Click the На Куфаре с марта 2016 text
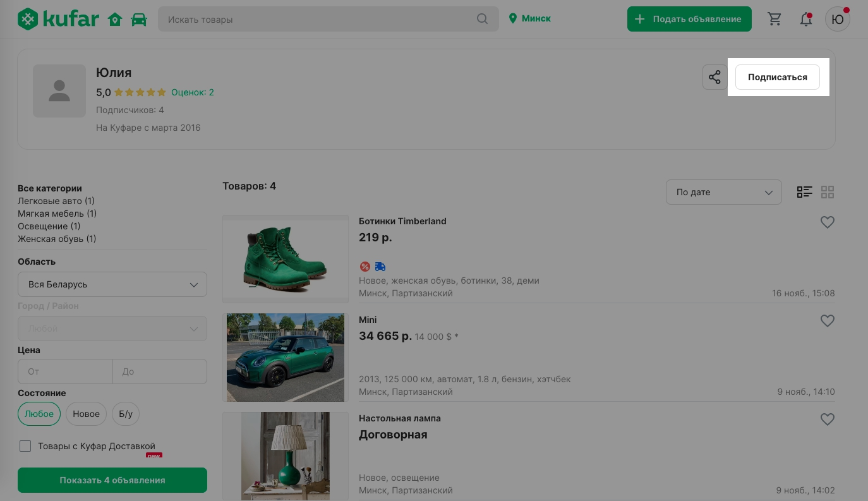The height and width of the screenshot is (501, 868). (x=148, y=128)
